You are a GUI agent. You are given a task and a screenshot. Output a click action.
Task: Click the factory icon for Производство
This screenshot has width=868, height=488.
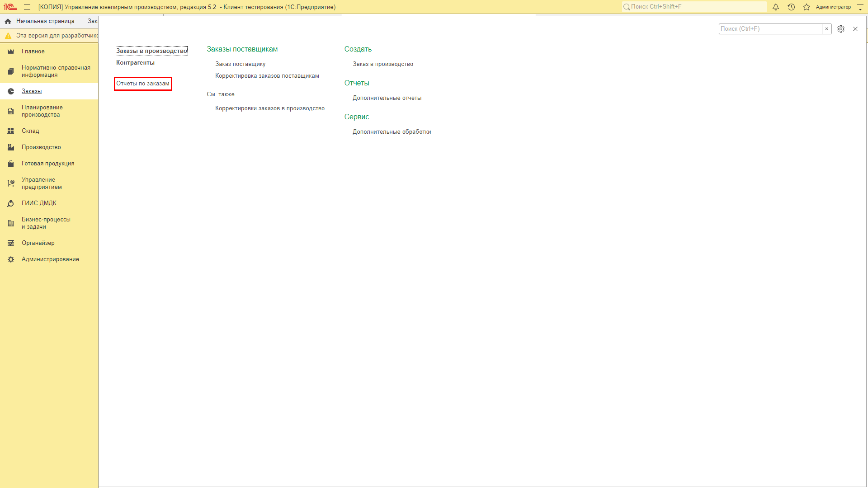point(11,147)
